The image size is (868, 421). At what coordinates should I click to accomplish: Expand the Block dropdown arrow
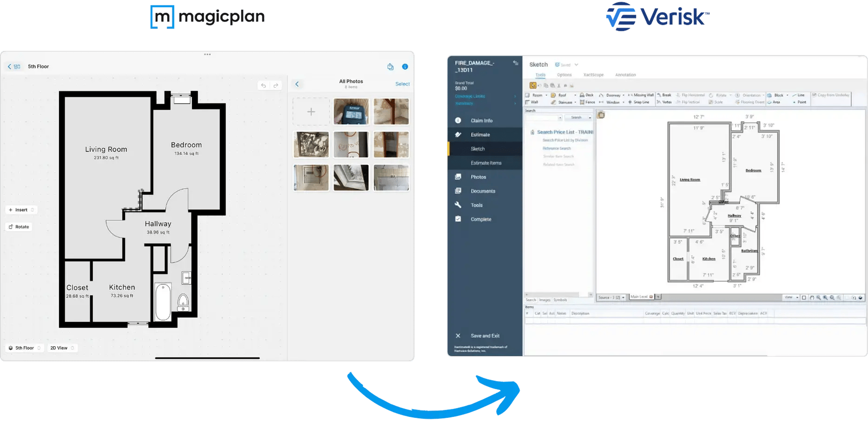click(x=787, y=95)
